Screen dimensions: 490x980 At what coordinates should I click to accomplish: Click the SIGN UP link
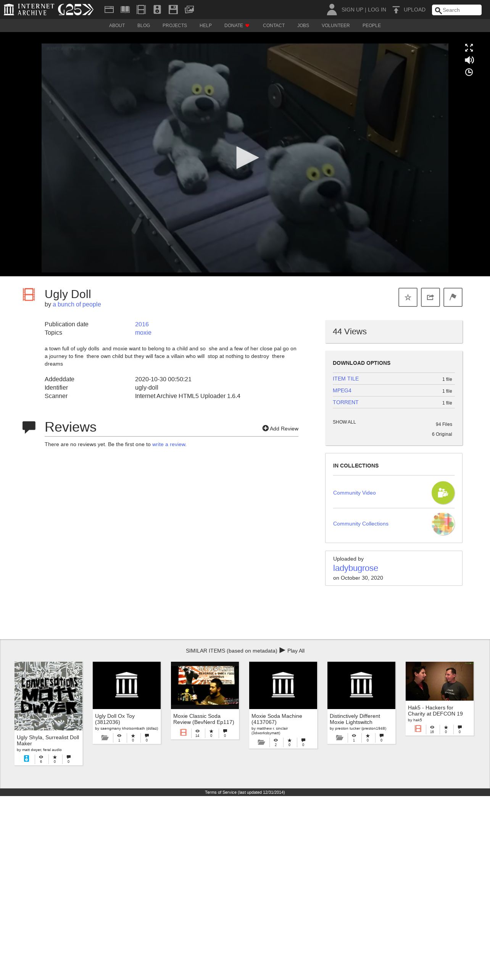352,10
